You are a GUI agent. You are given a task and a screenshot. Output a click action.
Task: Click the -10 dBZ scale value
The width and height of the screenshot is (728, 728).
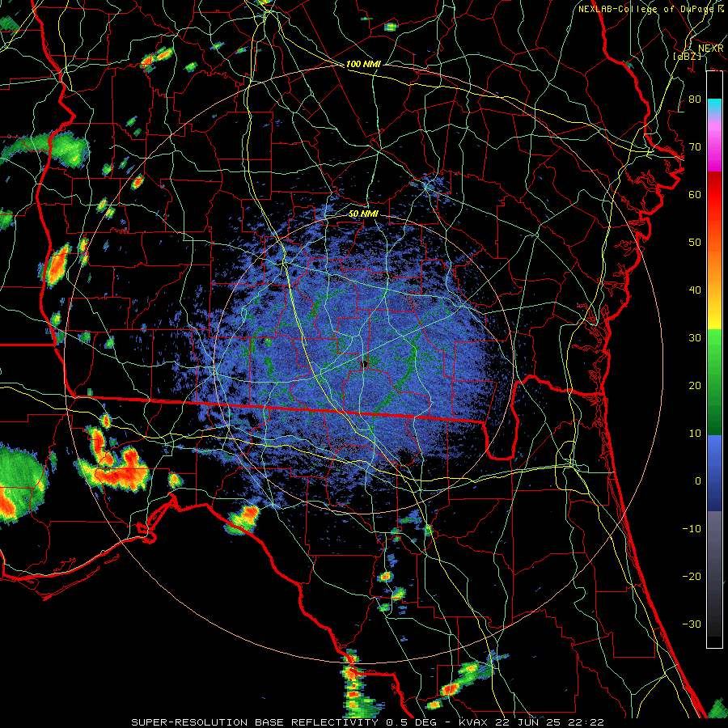[692, 529]
